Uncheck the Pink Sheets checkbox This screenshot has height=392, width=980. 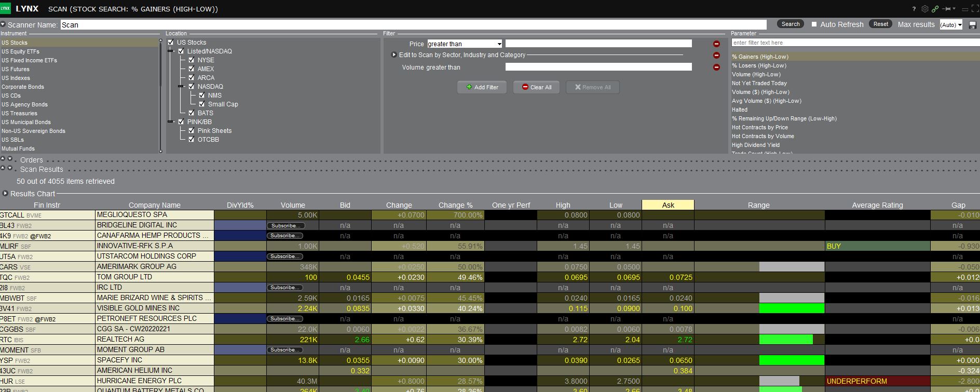point(192,131)
